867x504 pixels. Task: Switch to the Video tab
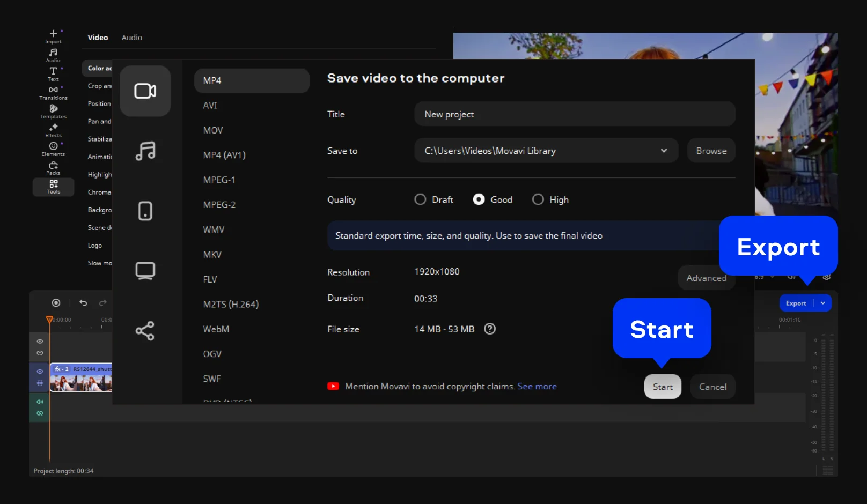pyautogui.click(x=98, y=38)
